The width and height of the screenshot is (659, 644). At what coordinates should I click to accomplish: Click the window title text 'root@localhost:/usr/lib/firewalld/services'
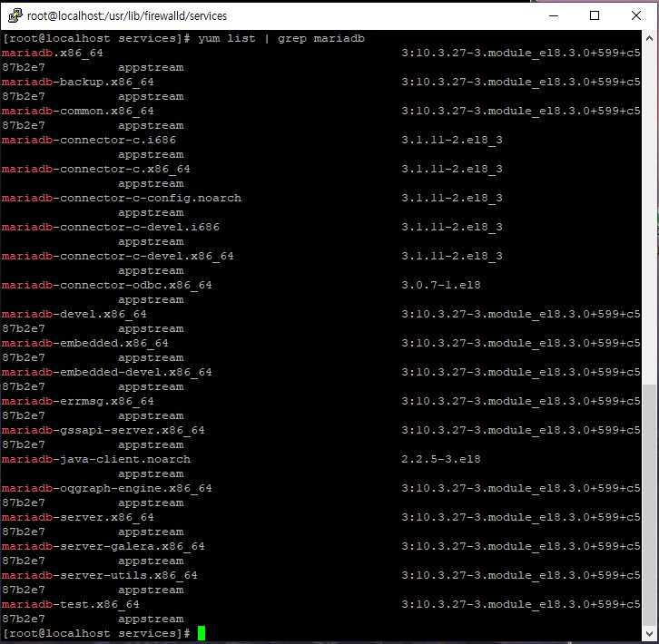coord(127,16)
